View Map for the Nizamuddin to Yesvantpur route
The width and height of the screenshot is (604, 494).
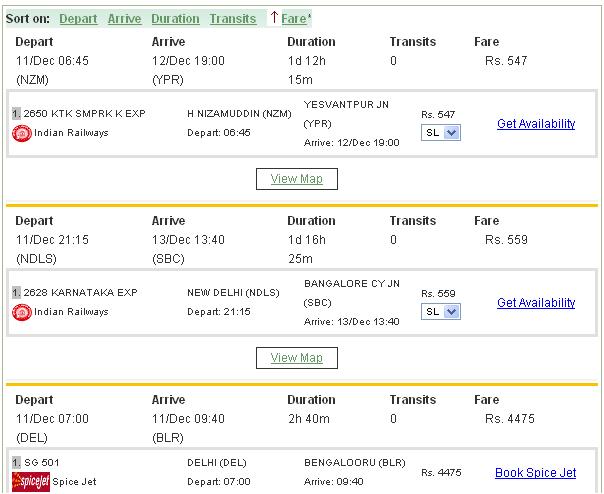point(297,179)
